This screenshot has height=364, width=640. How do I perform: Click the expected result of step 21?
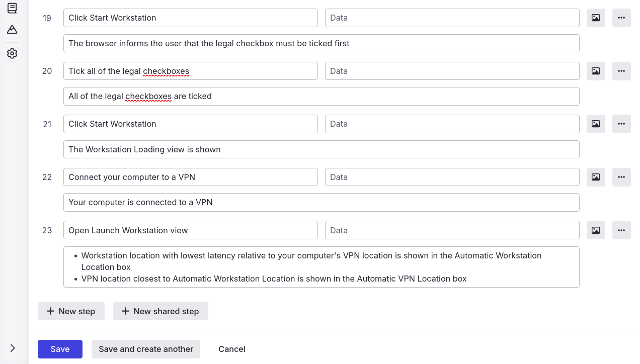click(x=321, y=149)
